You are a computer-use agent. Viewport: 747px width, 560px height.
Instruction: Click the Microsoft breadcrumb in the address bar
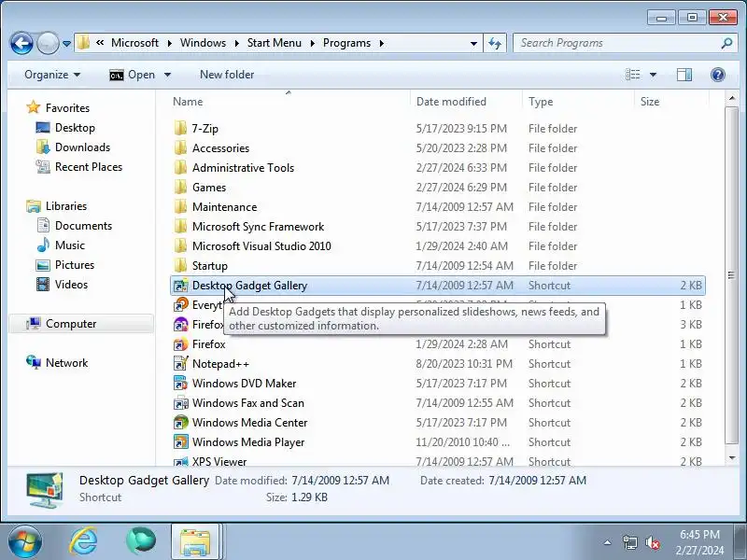point(134,43)
